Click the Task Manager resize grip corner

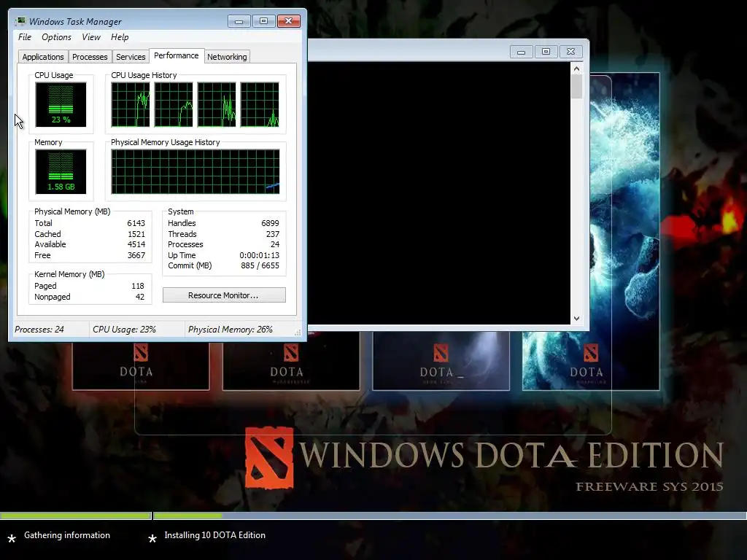[x=298, y=332]
